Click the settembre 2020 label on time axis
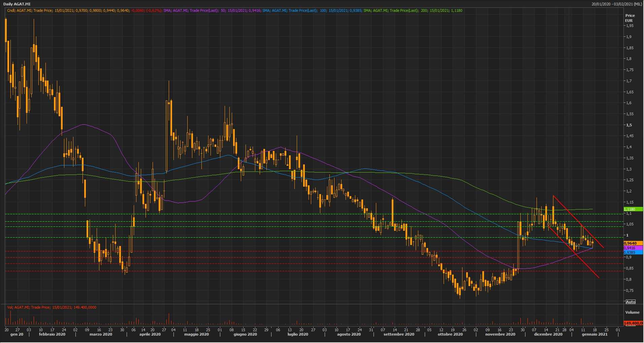The image size is (644, 343). [398, 334]
